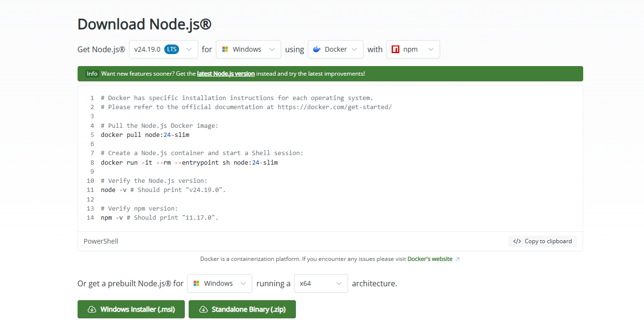
Task: Click chevron arrow of version selector
Action: [189, 49]
